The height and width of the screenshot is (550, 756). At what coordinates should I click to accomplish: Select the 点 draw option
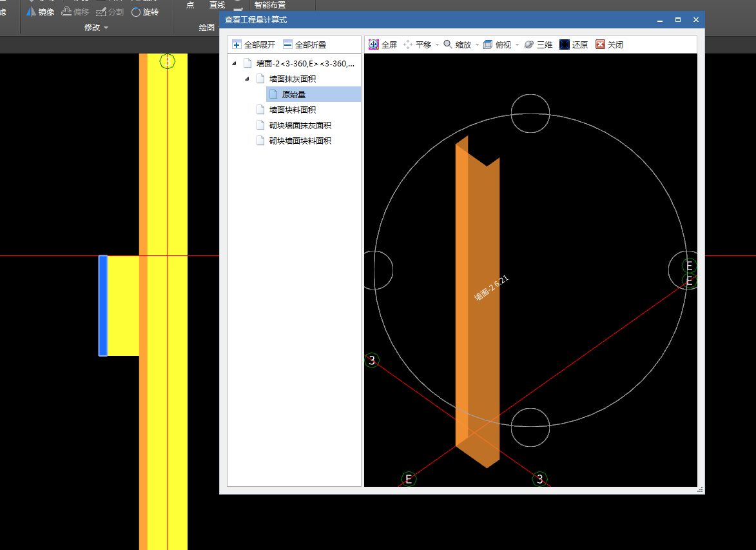pos(190,5)
